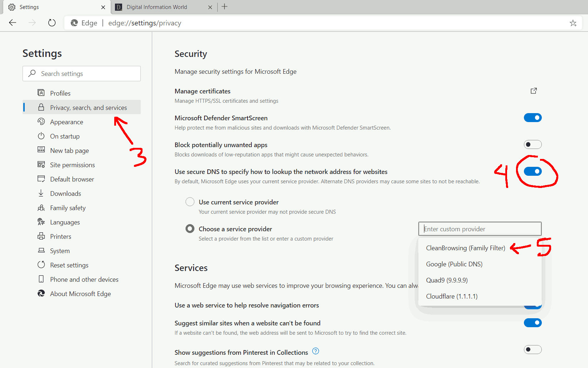This screenshot has width=588, height=368.
Task: Open a new tab with plus icon
Action: 225,7
